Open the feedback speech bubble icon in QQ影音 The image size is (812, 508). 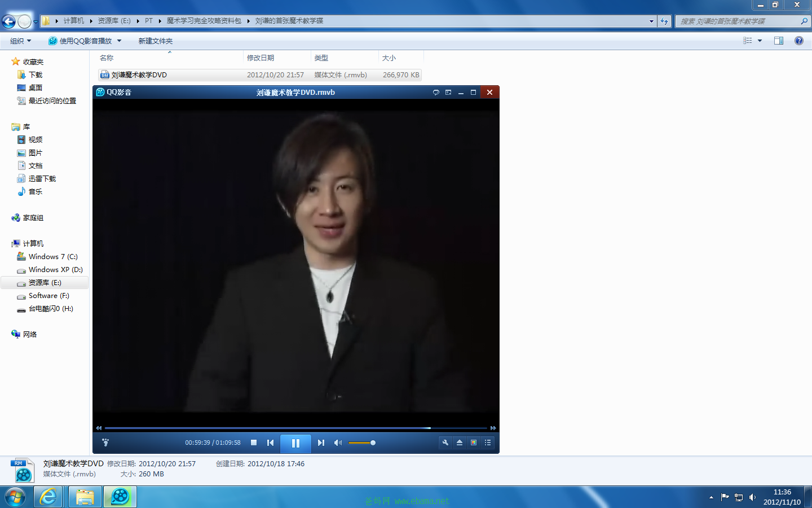click(436, 92)
